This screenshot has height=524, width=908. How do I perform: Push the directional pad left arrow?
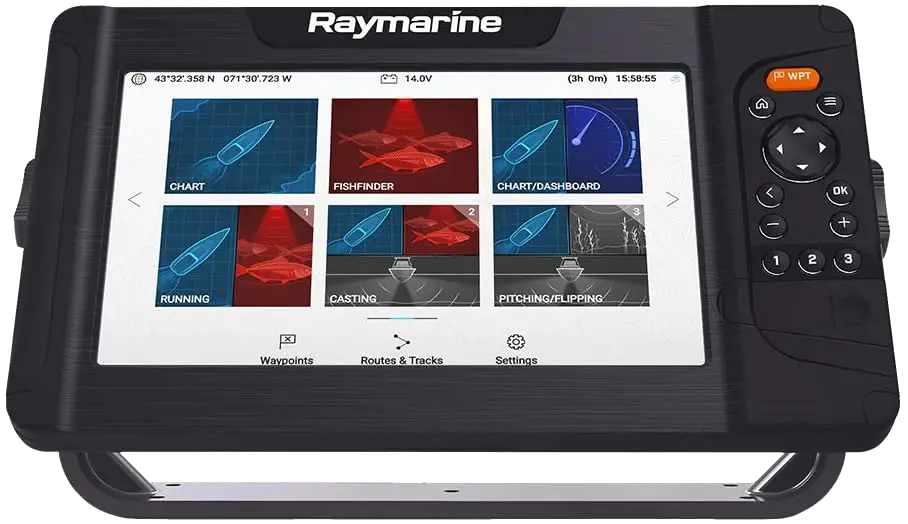click(779, 149)
